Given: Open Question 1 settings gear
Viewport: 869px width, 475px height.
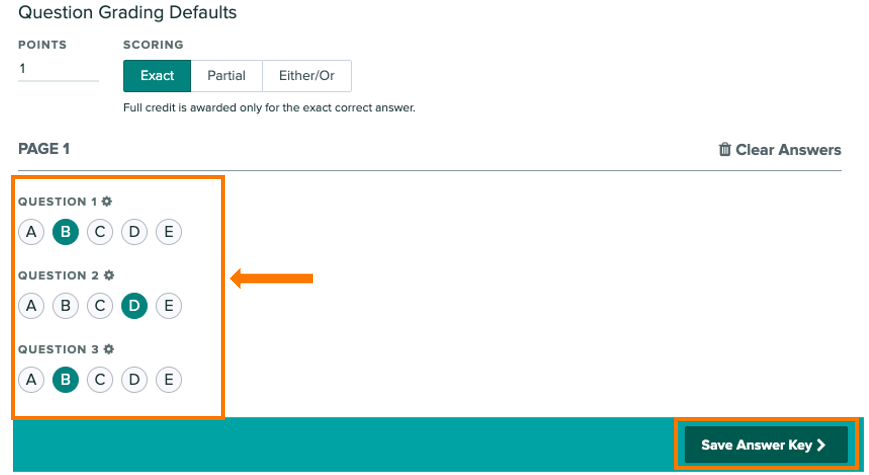Looking at the screenshot, I should (107, 201).
